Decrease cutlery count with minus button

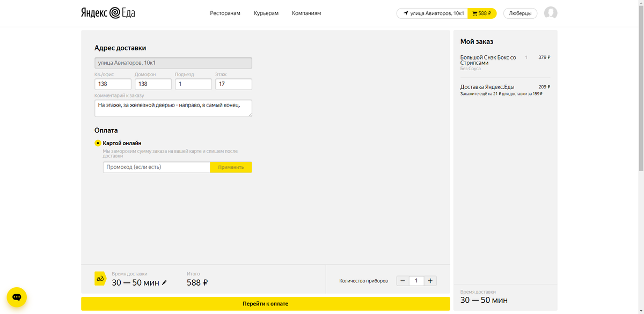click(402, 281)
